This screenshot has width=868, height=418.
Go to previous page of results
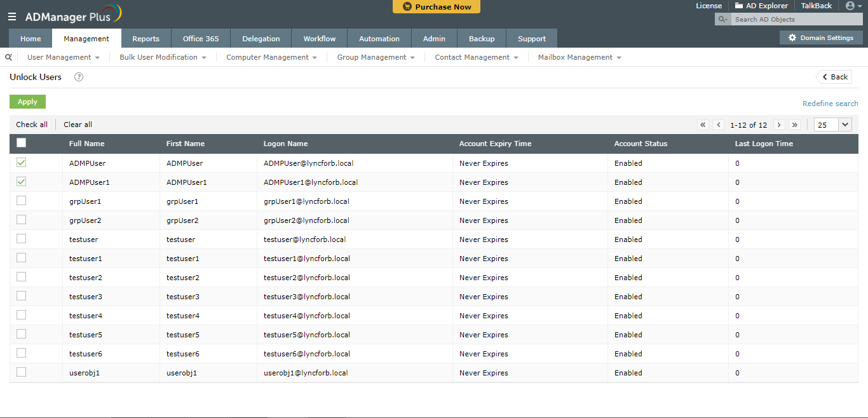[719, 125]
